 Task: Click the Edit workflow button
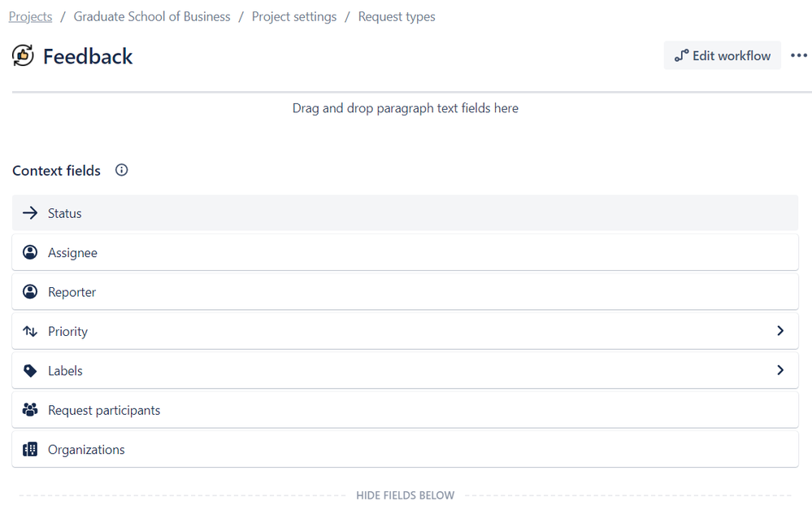722,55
